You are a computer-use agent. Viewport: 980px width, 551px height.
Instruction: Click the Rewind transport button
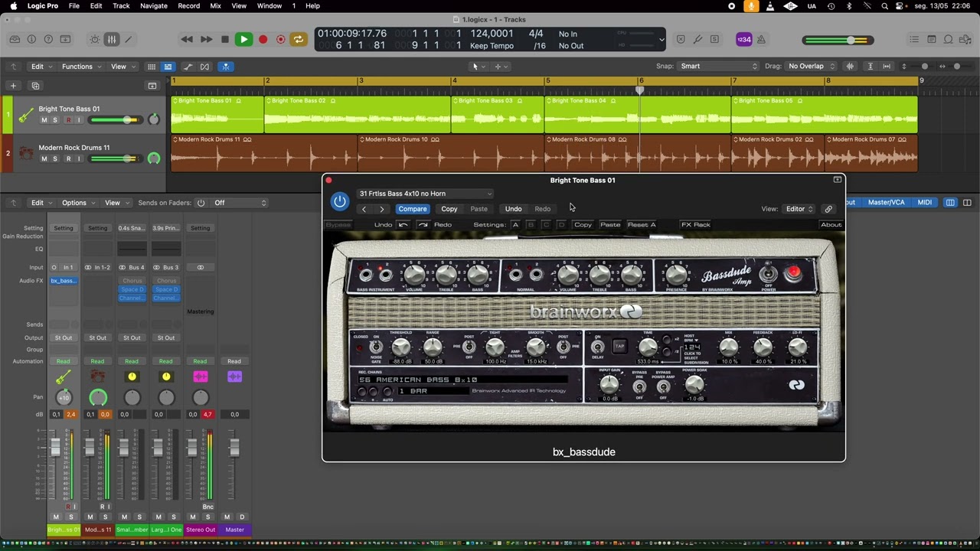[x=187, y=39]
